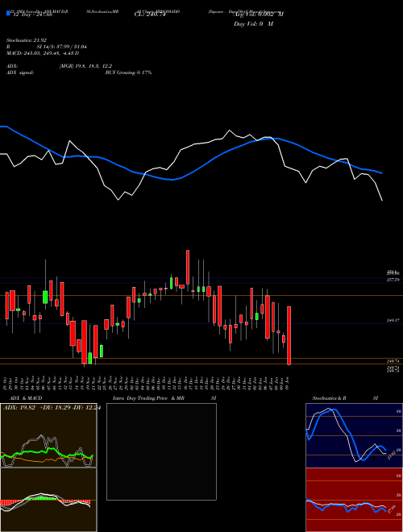This screenshot has width=403, height=532.
Task: Click the 'CL: 240.74' close price label
Action: (x=150, y=15)
